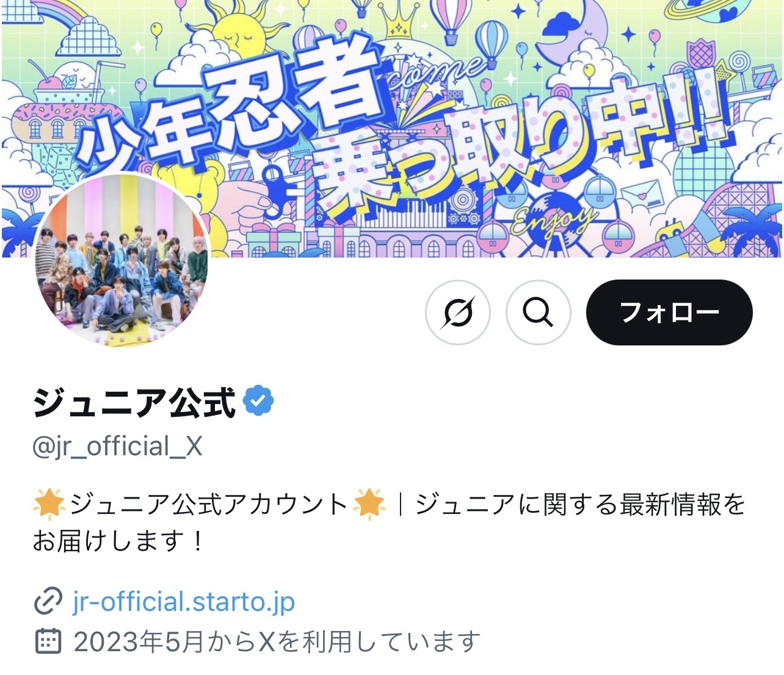Click the Enjoy script text on the banner
Viewport: 784px width, 675px height.
553,221
